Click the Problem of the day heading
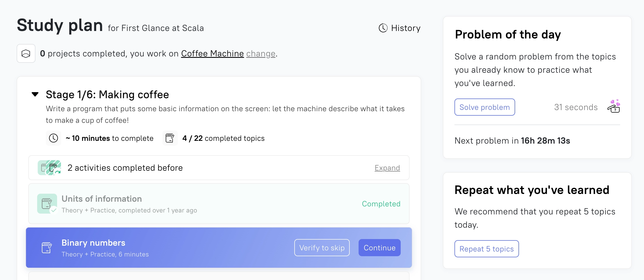Screen dimensions: 644x280 (x=508, y=35)
